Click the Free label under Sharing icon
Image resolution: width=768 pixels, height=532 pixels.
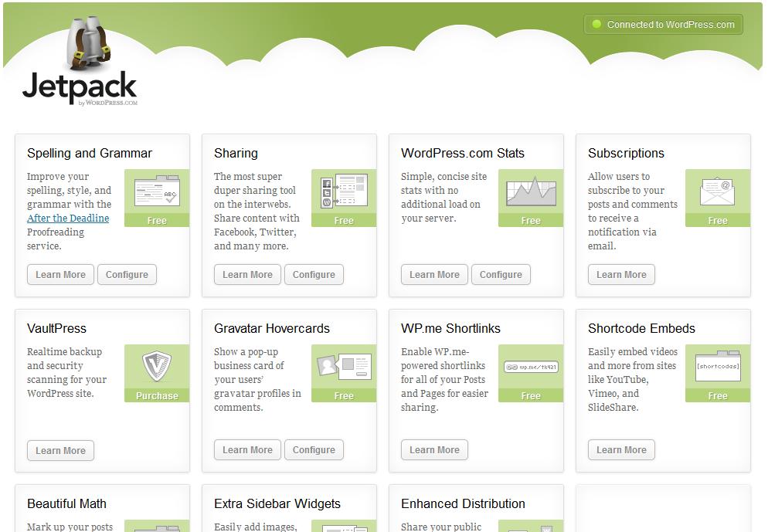point(344,220)
